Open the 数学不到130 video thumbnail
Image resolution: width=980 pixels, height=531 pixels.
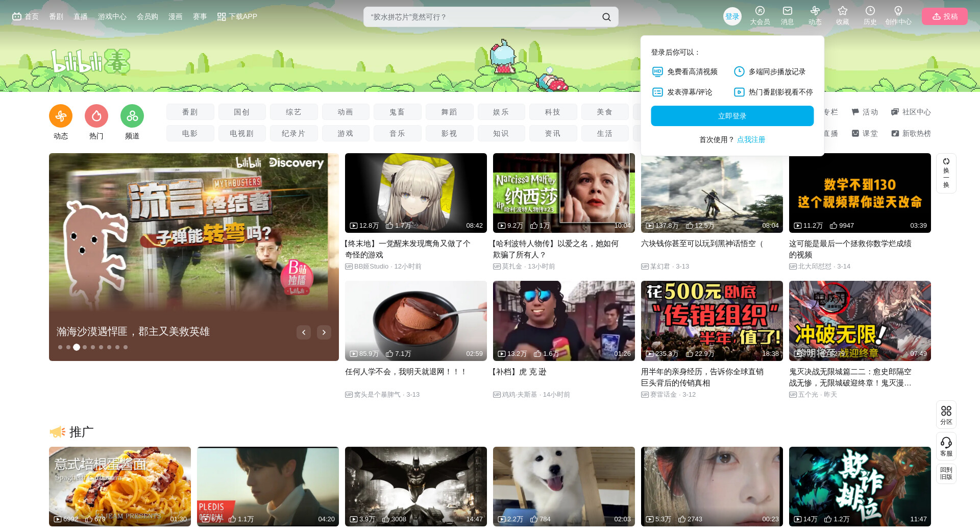click(x=860, y=193)
